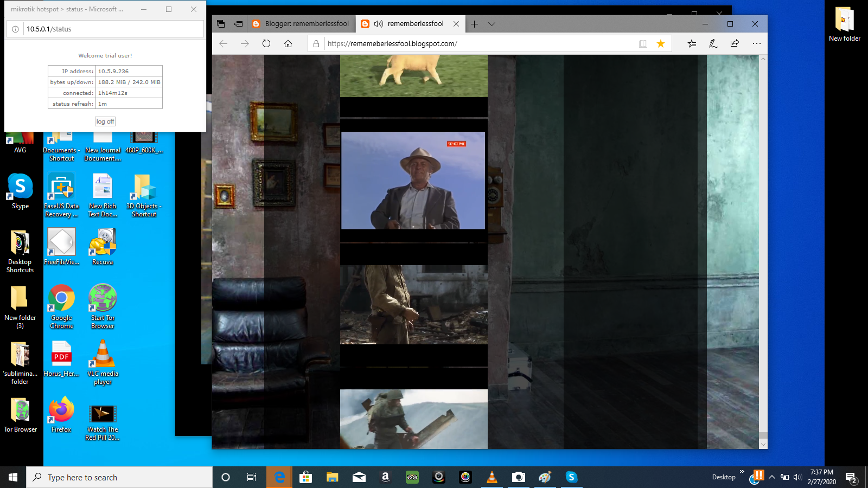
Task: Open the clock showing 7:37 PM
Action: 821,477
